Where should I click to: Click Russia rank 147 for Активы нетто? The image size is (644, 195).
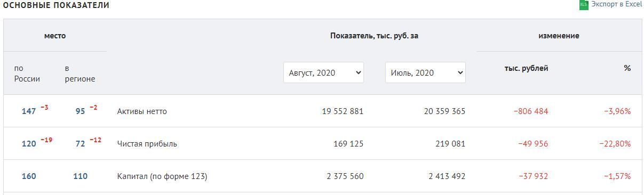29,111
